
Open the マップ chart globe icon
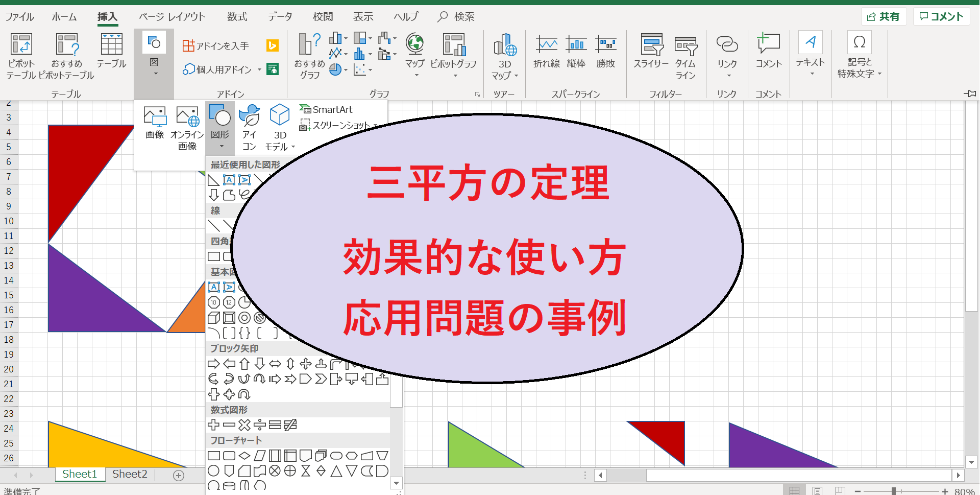click(x=415, y=45)
